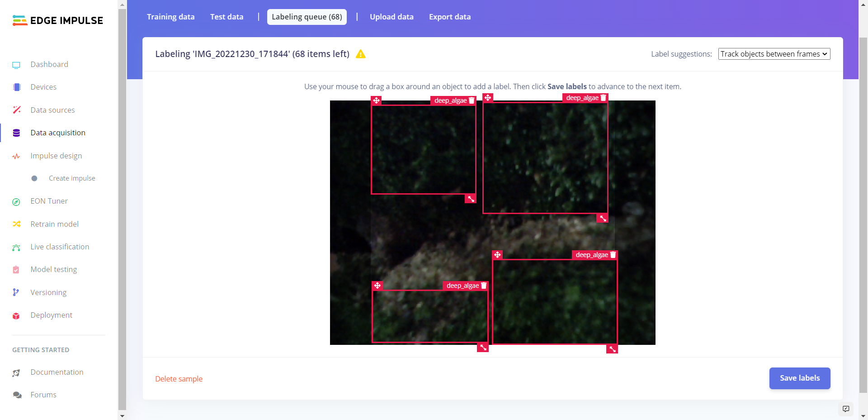Viewport: 868px width, 420px height.
Task: Select the Labeling queue (68) tab
Action: (307, 17)
